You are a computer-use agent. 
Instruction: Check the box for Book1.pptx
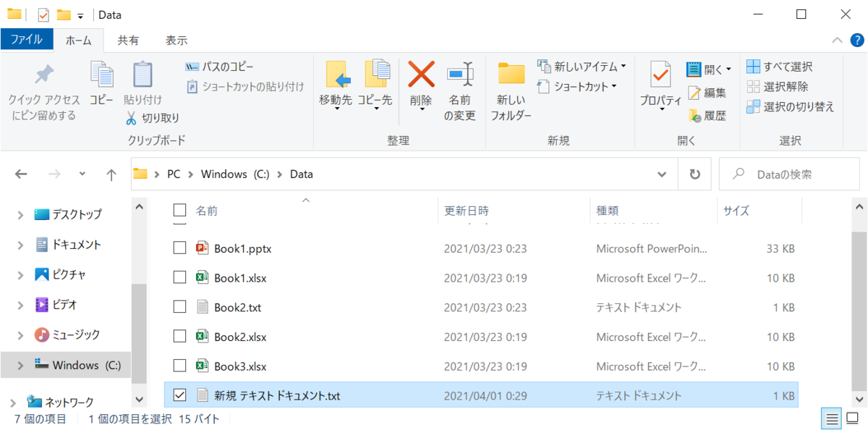click(180, 248)
